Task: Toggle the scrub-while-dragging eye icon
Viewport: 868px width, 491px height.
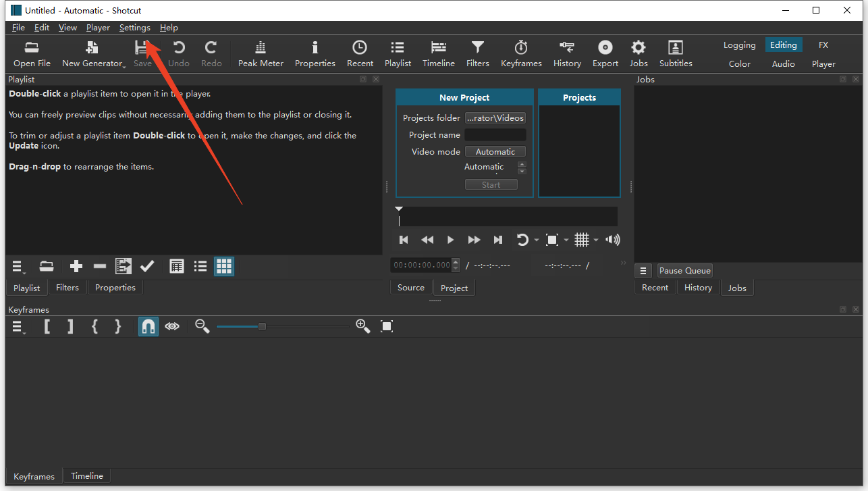Action: [172, 326]
